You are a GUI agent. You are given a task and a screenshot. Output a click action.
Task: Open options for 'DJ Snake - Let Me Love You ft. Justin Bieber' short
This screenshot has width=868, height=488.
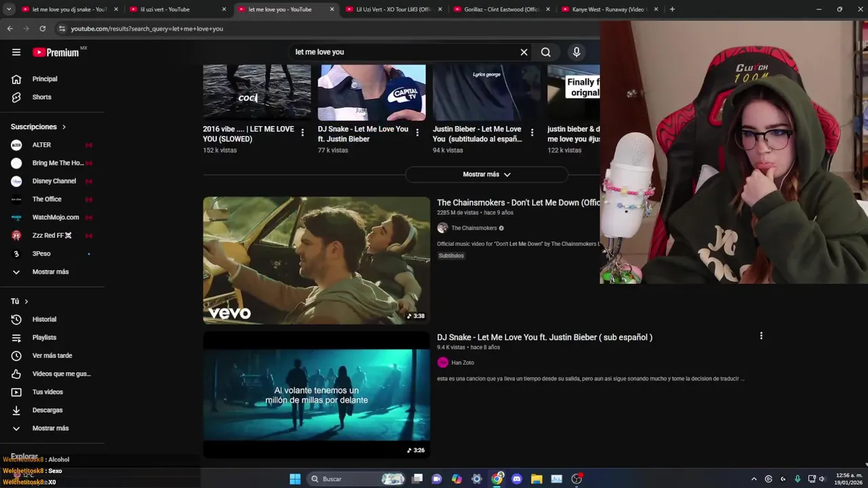(417, 133)
